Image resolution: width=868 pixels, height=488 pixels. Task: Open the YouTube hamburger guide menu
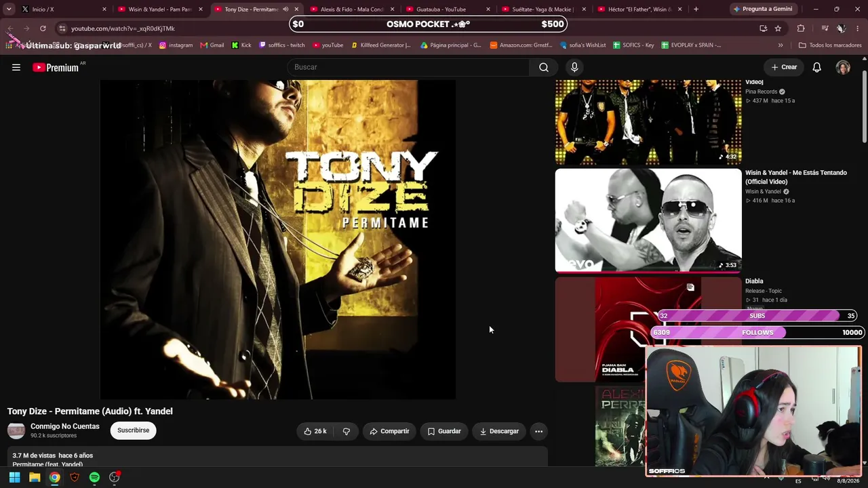16,67
